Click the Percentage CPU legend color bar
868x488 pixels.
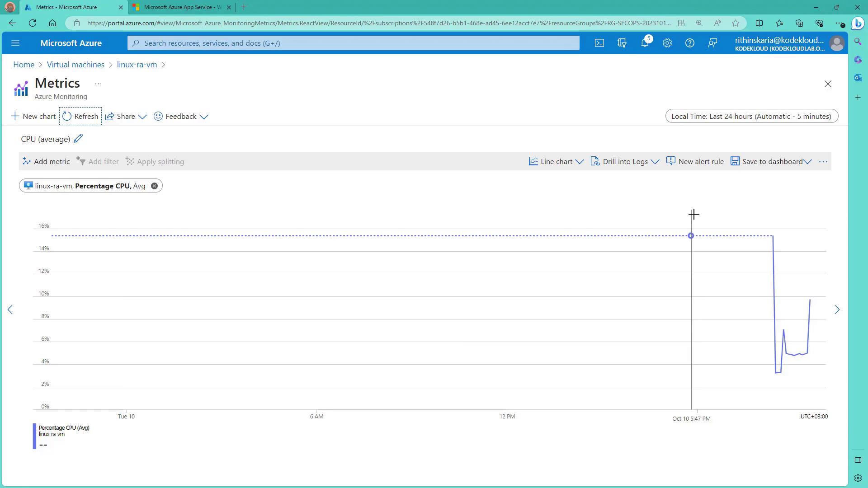click(x=34, y=436)
